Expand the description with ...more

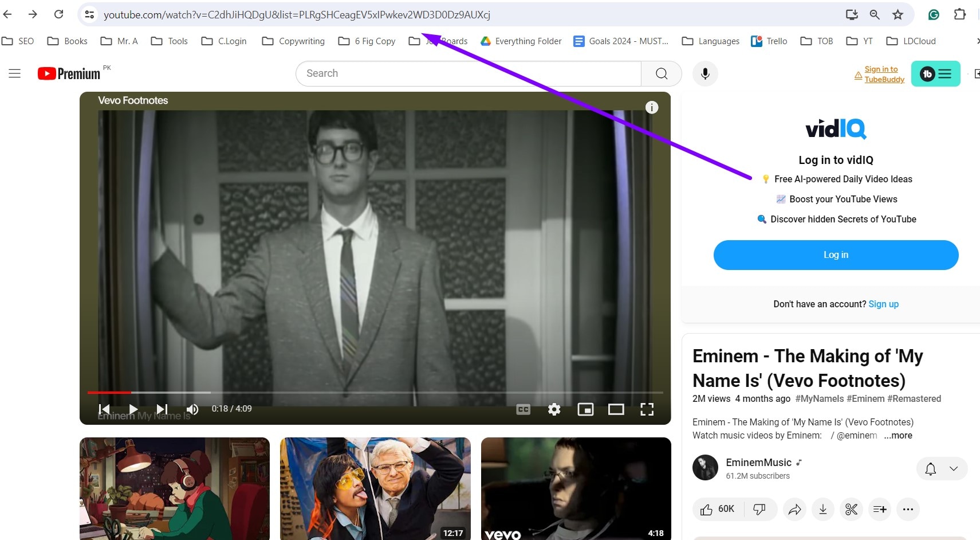[898, 436]
